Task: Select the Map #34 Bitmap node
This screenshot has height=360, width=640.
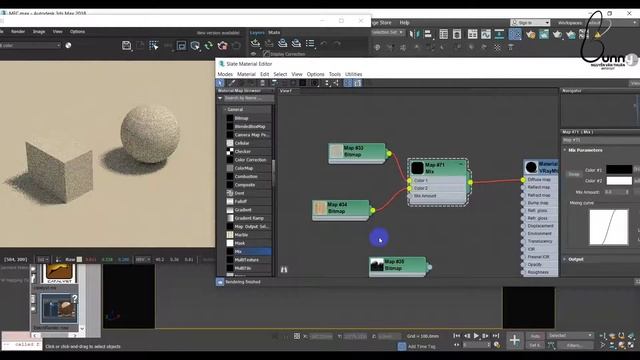Action: pyautogui.click(x=341, y=210)
